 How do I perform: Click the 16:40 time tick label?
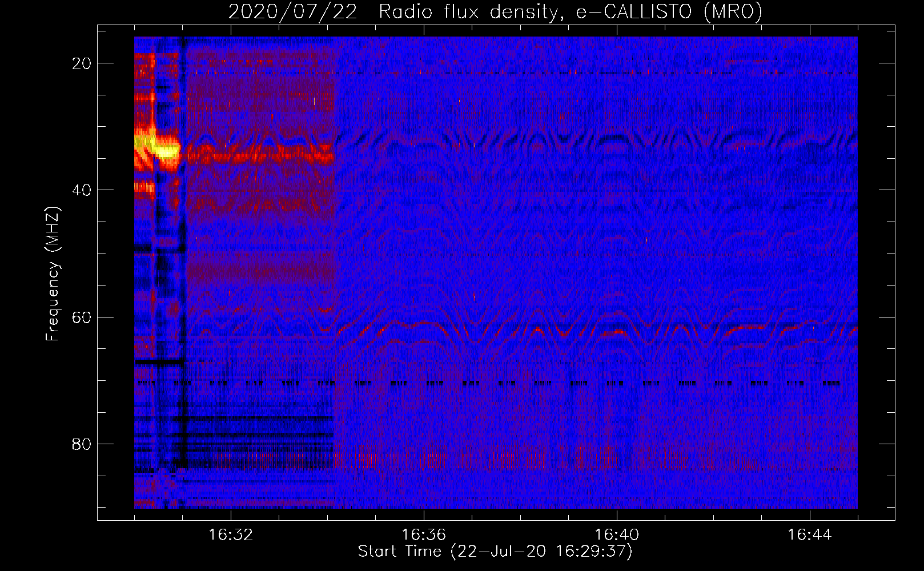[x=617, y=534]
